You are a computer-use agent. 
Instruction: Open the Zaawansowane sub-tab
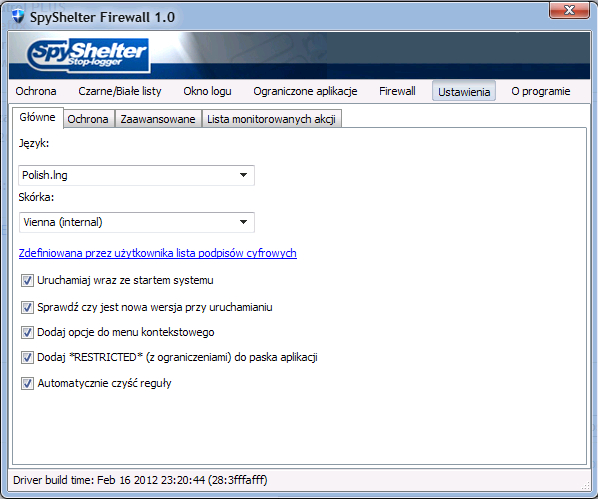(x=158, y=119)
